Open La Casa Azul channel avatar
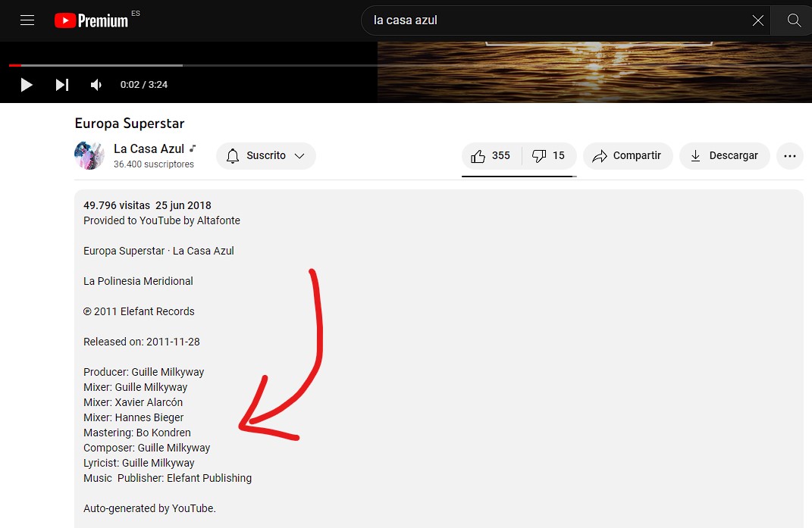This screenshot has height=528, width=812. (x=89, y=155)
